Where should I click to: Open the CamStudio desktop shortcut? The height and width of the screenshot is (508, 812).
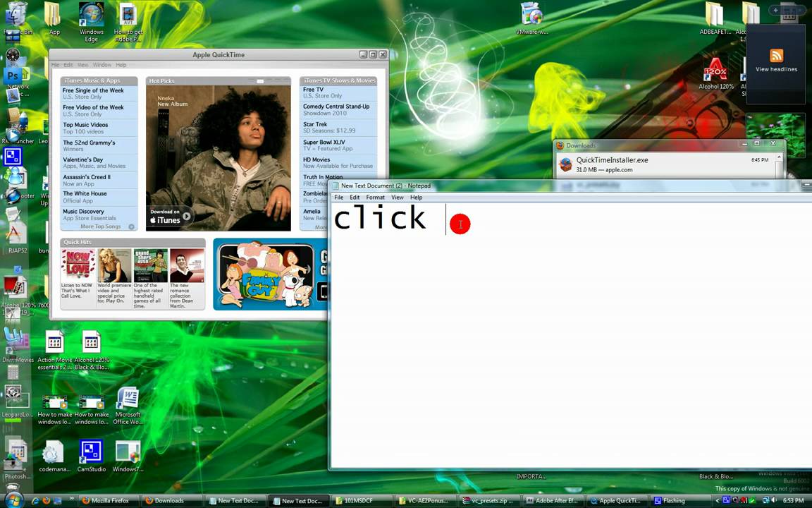click(91, 452)
